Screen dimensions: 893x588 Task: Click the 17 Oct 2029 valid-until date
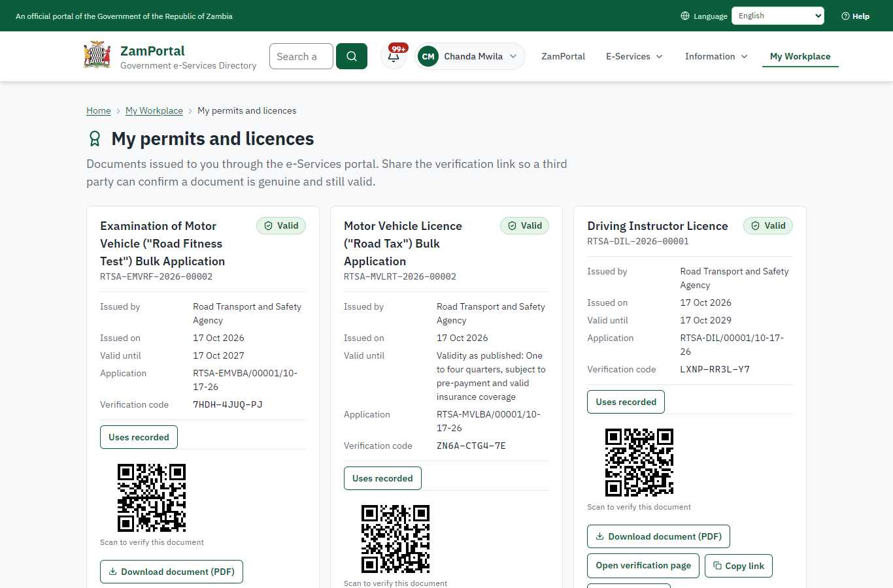point(706,320)
